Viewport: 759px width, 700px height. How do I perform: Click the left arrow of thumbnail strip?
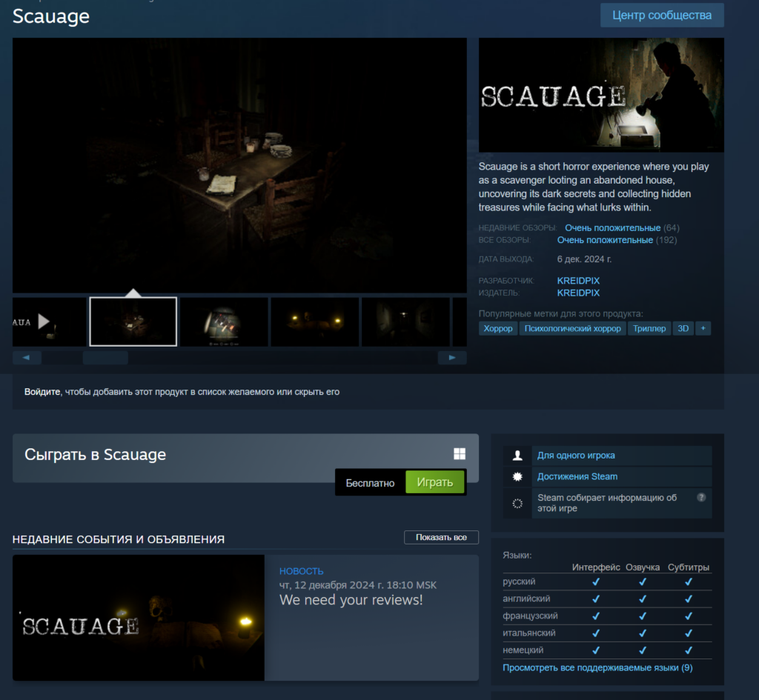point(27,358)
